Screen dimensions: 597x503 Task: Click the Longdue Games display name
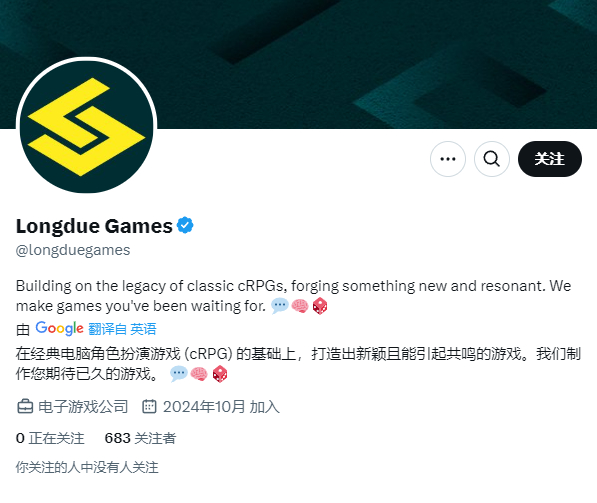pos(94,226)
